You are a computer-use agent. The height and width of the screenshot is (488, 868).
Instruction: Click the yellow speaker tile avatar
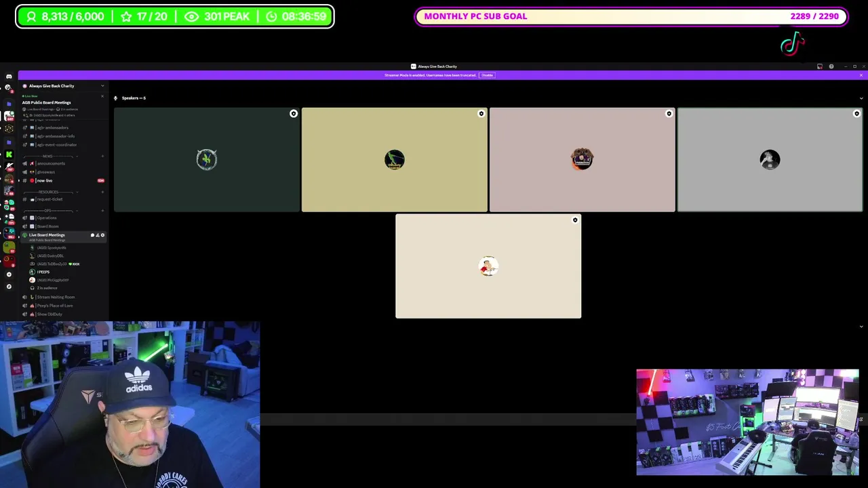point(395,159)
